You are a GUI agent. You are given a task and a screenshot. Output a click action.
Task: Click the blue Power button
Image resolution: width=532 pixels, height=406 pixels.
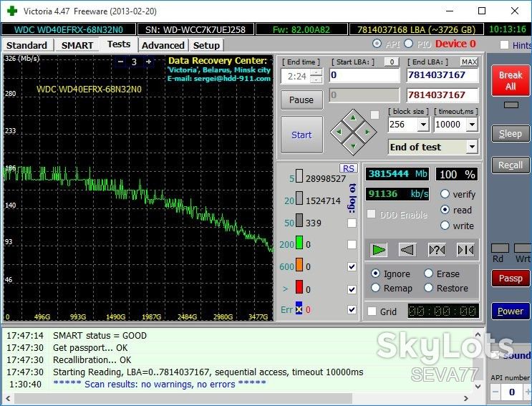tap(511, 311)
